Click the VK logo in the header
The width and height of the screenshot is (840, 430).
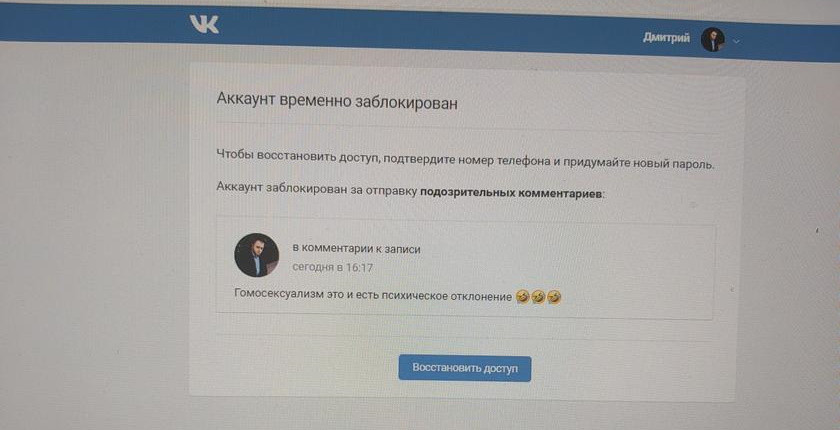click(x=204, y=24)
